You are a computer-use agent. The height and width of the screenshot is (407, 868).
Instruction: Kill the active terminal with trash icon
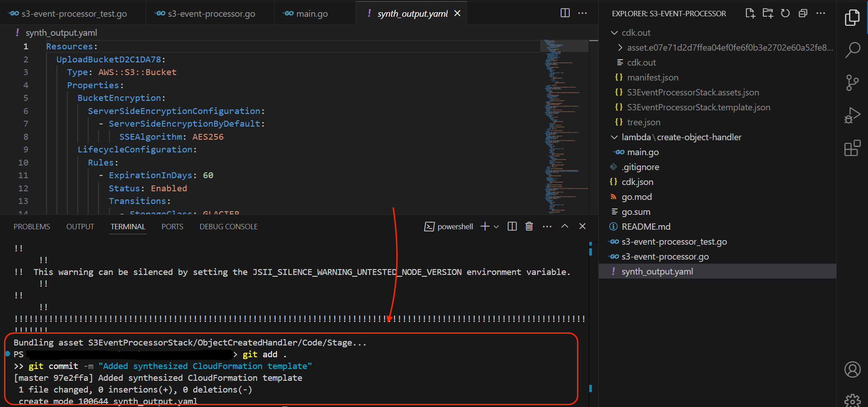(x=529, y=226)
